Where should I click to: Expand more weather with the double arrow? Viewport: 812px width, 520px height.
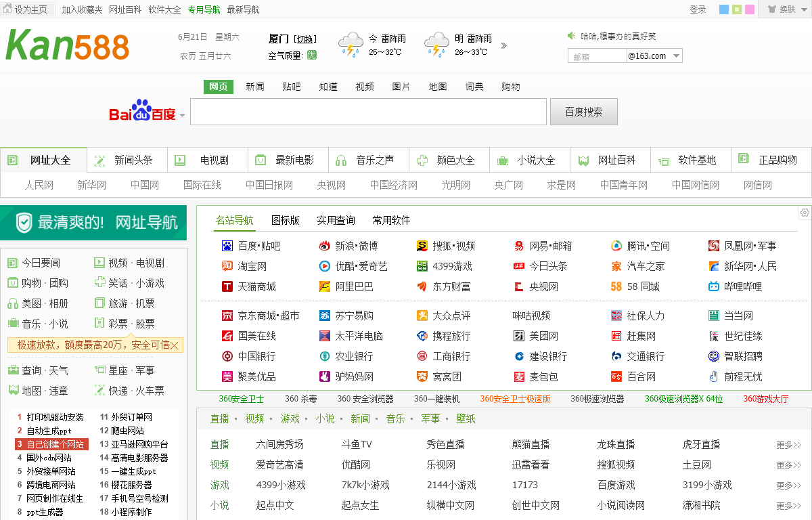pos(503,46)
